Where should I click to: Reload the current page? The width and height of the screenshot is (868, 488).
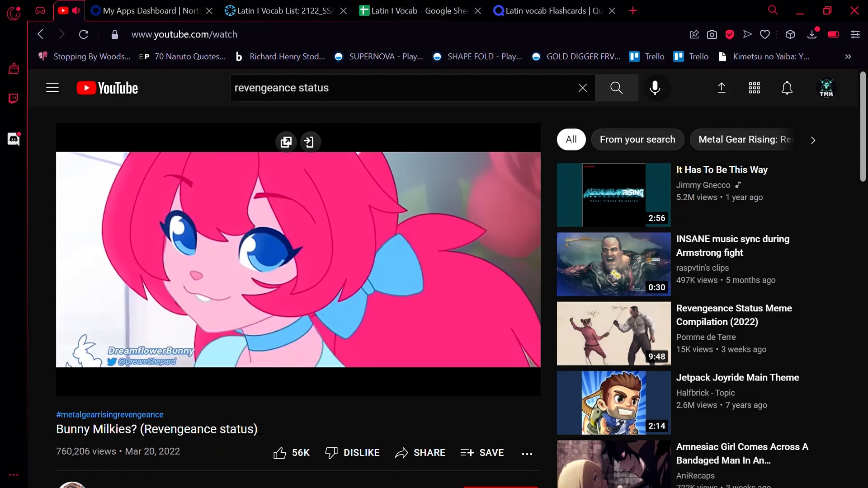point(84,34)
